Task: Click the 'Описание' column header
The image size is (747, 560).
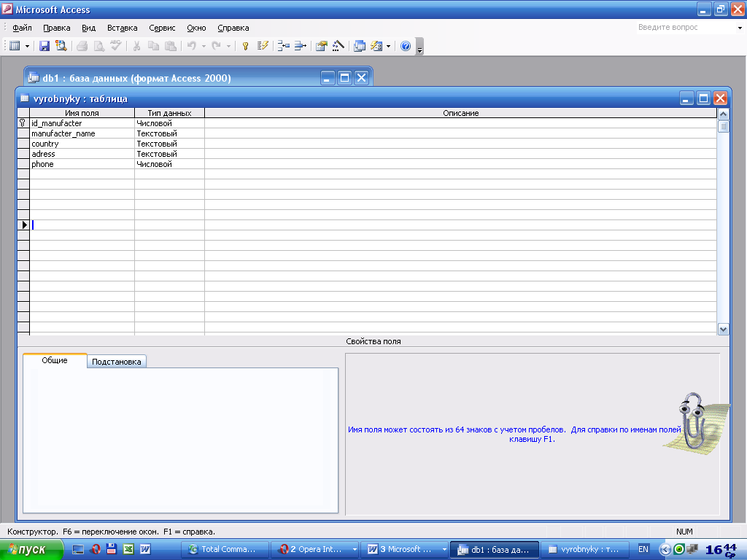Action: click(461, 113)
